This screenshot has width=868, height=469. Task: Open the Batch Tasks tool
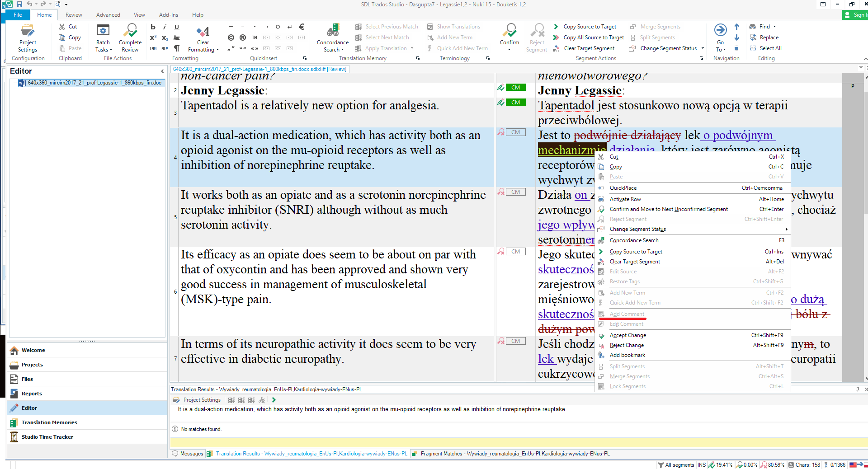pyautogui.click(x=103, y=38)
